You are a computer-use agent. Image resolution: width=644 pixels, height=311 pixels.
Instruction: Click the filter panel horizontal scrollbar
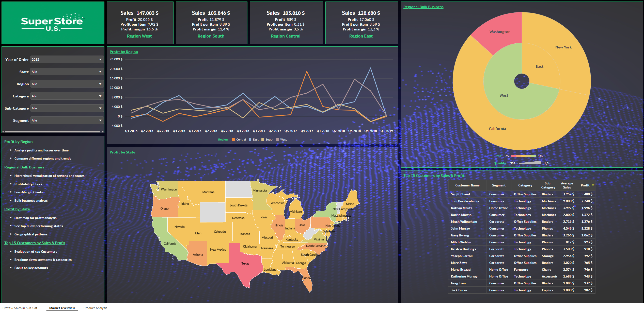[52, 132]
